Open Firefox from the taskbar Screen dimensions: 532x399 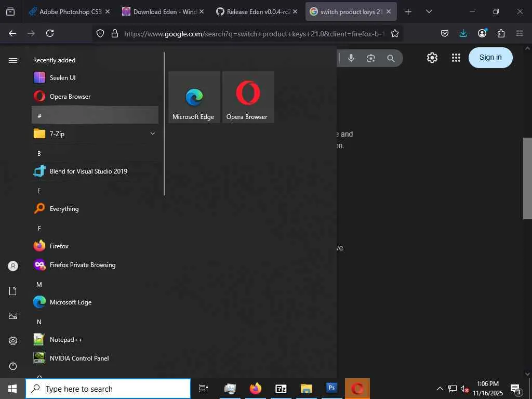tap(256, 389)
